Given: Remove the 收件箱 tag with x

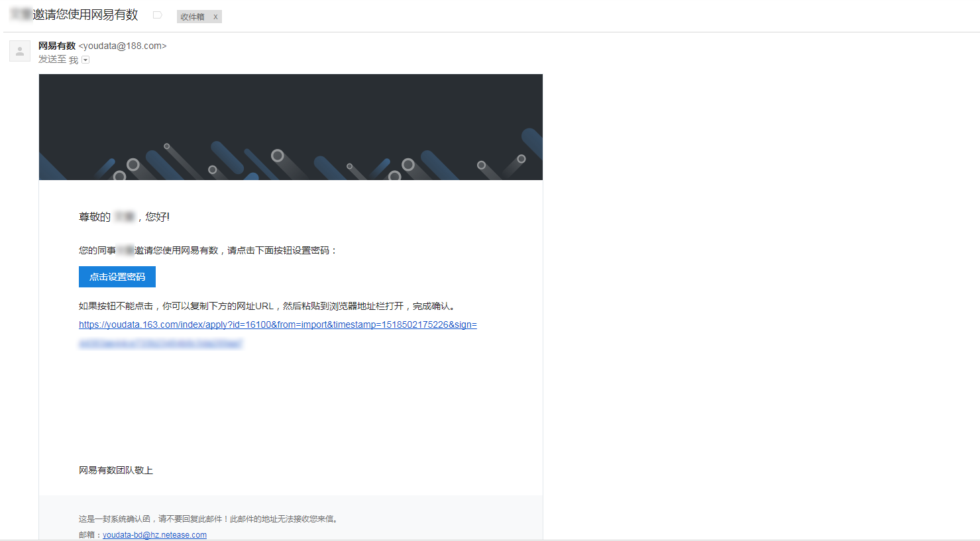Looking at the screenshot, I should pyautogui.click(x=215, y=17).
